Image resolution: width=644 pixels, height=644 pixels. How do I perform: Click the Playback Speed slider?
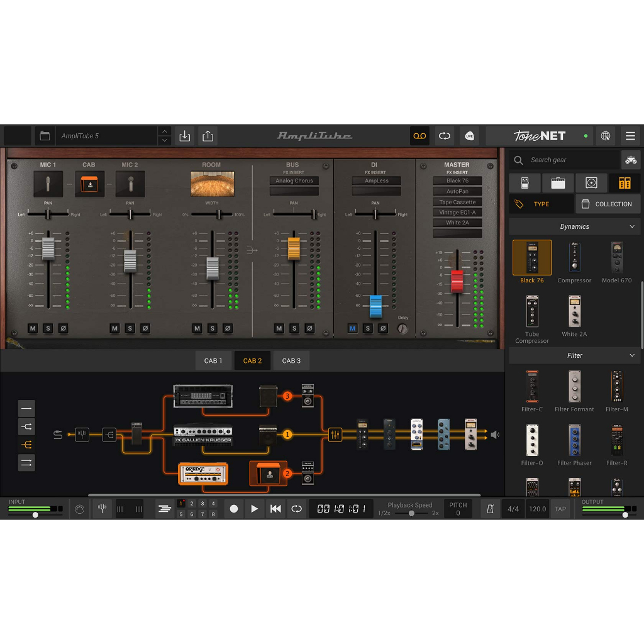pyautogui.click(x=411, y=513)
